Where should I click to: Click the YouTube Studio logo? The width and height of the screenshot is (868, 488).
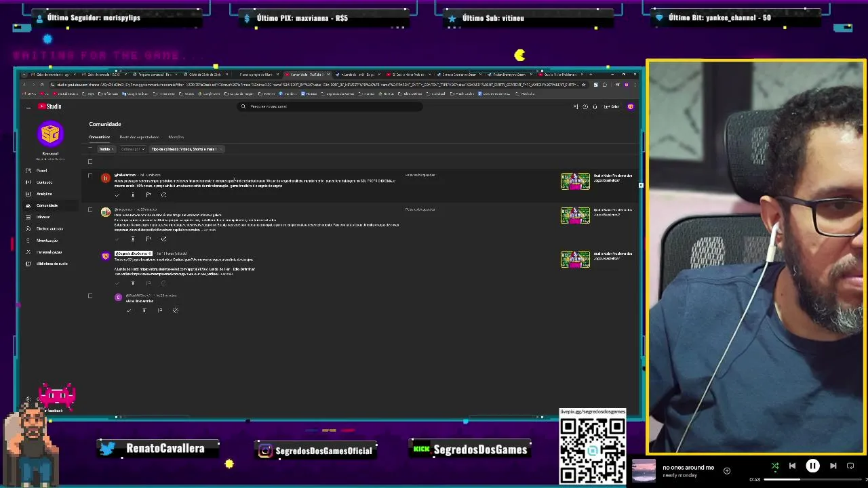50,106
